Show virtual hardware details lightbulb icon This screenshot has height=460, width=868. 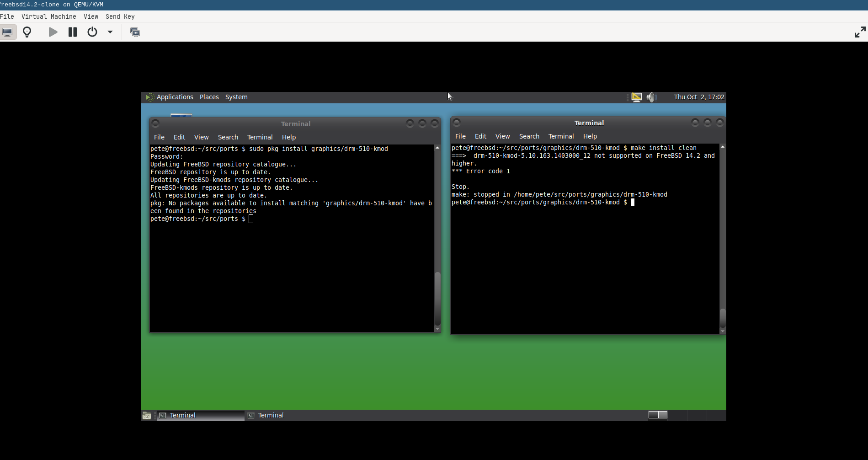(x=27, y=32)
